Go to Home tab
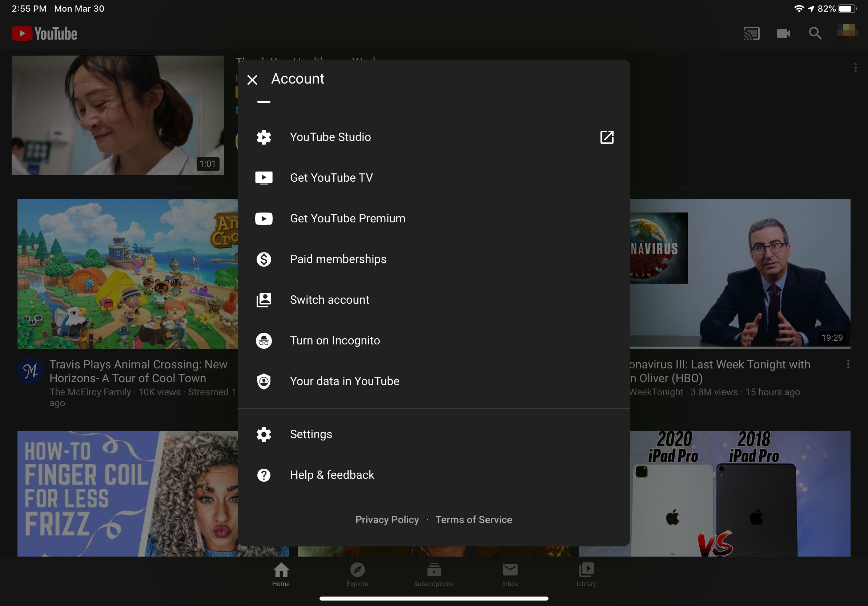 point(281,575)
